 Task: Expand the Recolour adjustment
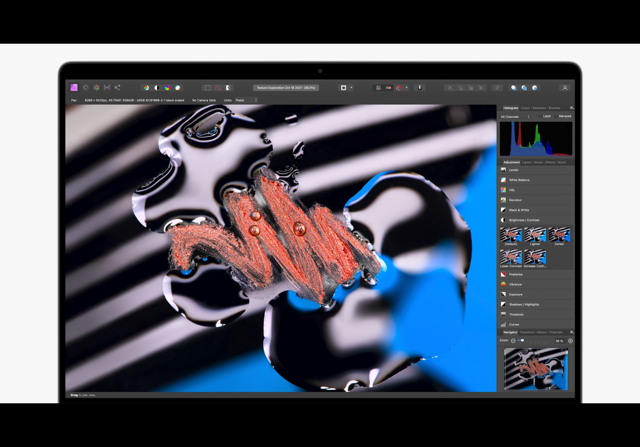(536, 200)
